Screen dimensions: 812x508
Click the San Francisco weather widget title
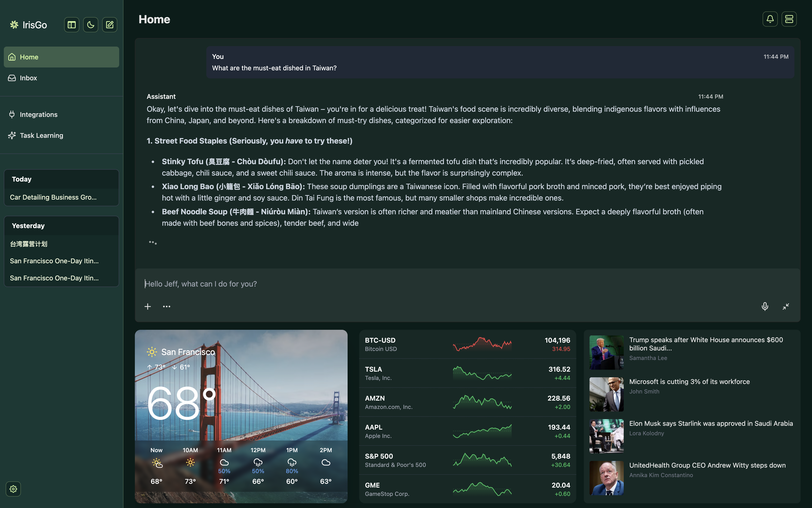(188, 352)
